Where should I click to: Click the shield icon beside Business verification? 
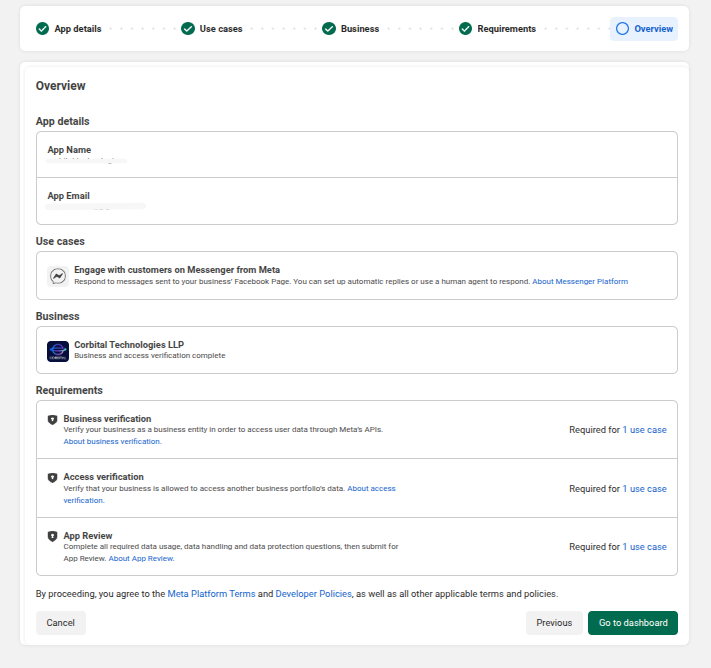pyautogui.click(x=53, y=419)
